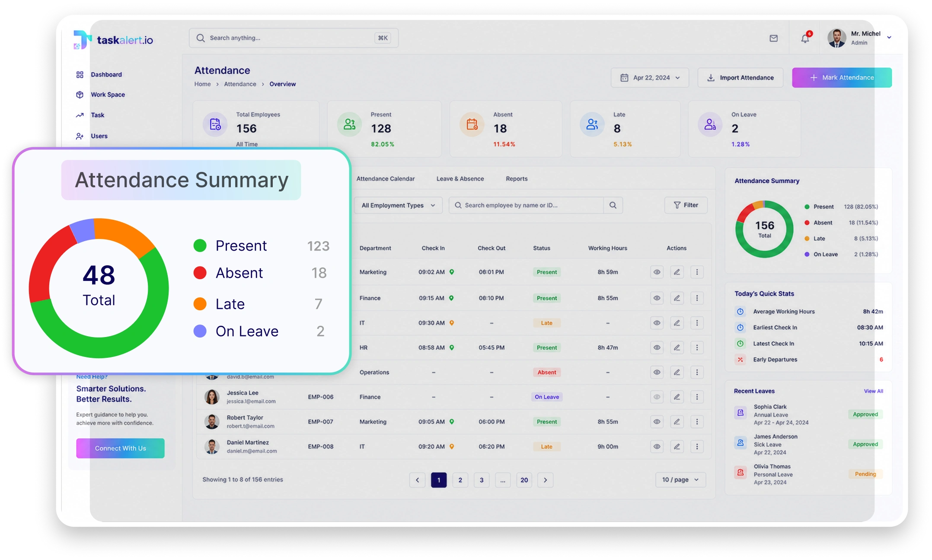The image size is (932, 560).
Task: View details of HR 08:58 AM row
Action: pyautogui.click(x=657, y=347)
